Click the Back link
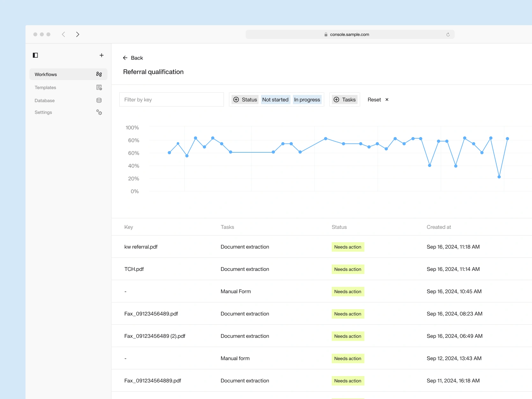Screen dimensions: 532x399 pyautogui.click(x=133, y=58)
